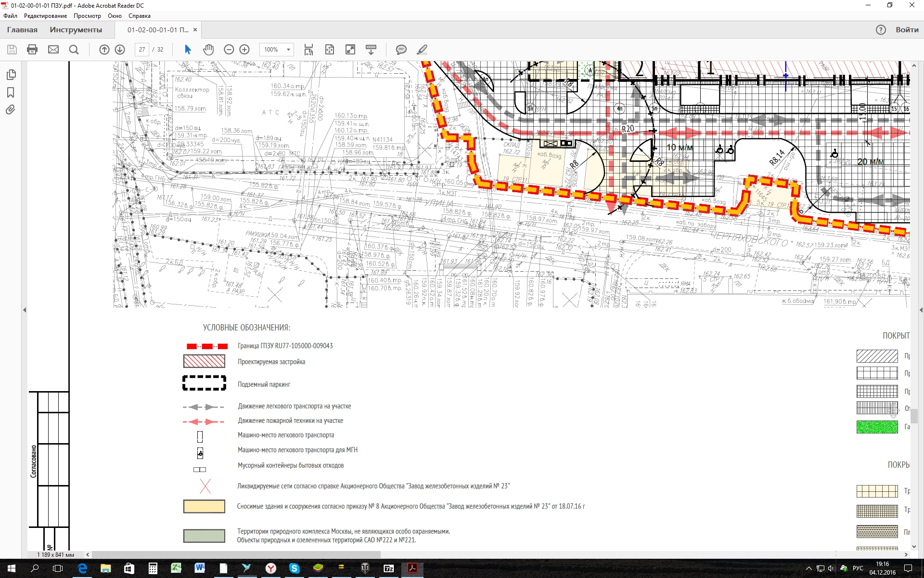
Task: Open the Find text magnifier tool
Action: (74, 50)
